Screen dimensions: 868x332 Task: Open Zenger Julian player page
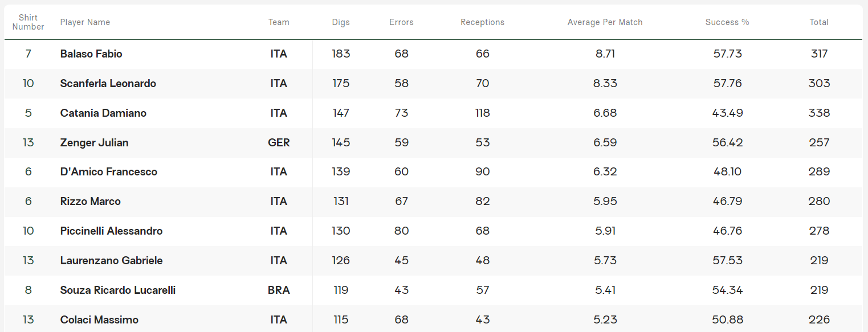click(94, 143)
